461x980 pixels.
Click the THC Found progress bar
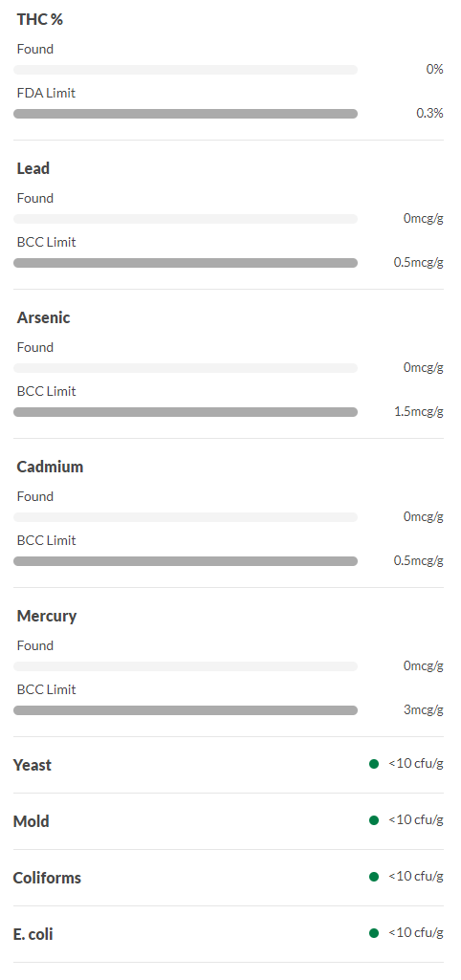pyautogui.click(x=186, y=70)
